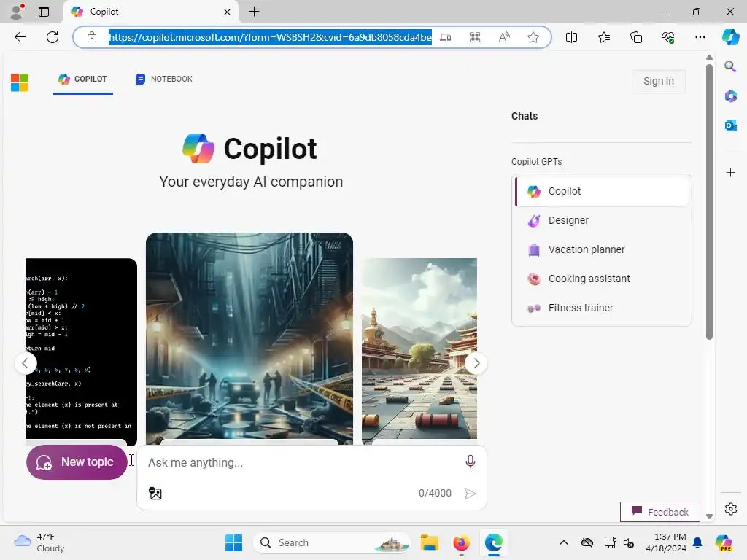
Task: Open Settings and more menu
Action: pyautogui.click(x=700, y=37)
